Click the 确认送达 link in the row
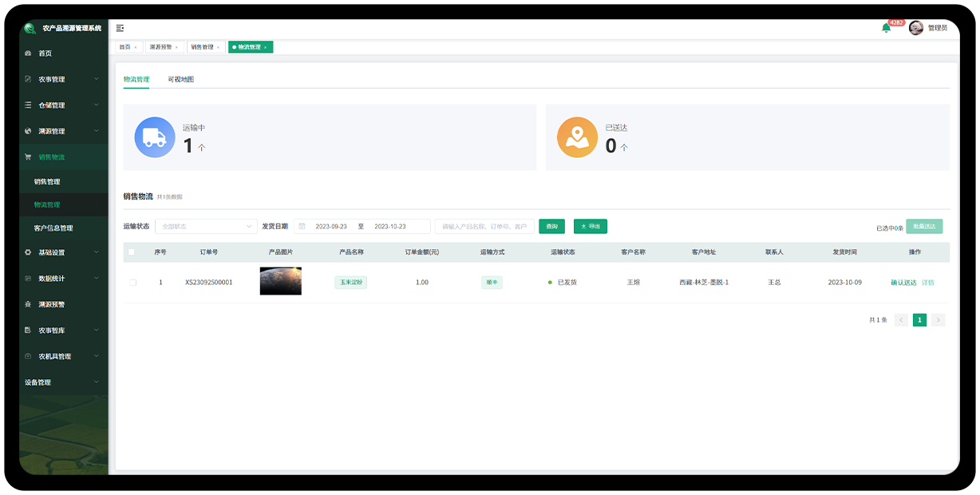Image resolution: width=980 pixels, height=495 pixels. (903, 283)
